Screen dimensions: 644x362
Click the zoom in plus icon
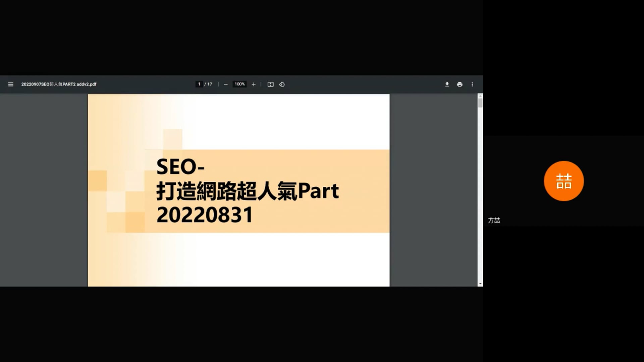254,84
